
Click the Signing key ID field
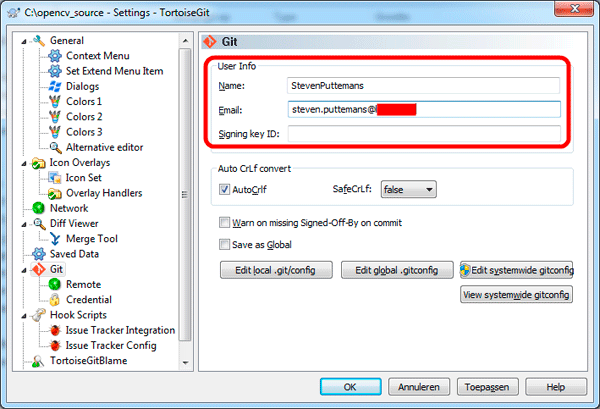424,134
